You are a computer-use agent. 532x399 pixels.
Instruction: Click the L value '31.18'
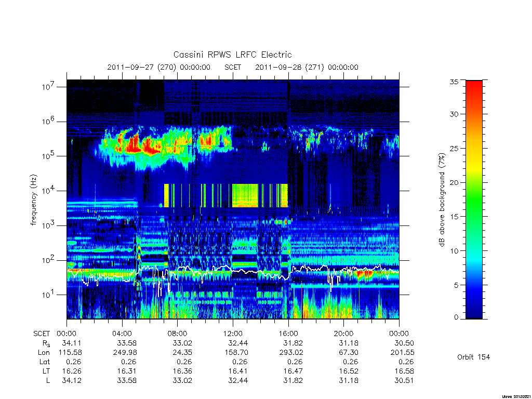click(349, 381)
